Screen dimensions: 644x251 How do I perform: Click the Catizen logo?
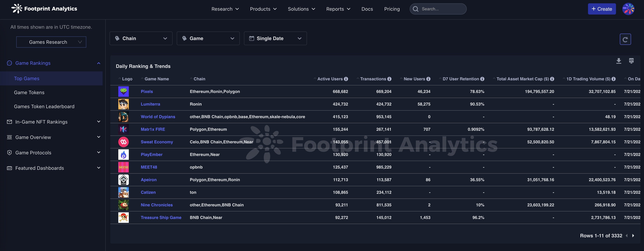[124, 192]
